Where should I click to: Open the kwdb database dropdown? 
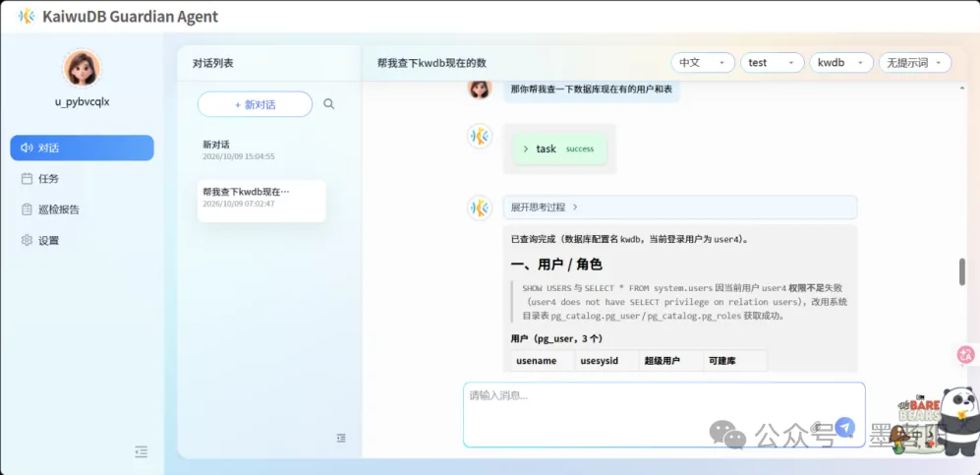[841, 63]
